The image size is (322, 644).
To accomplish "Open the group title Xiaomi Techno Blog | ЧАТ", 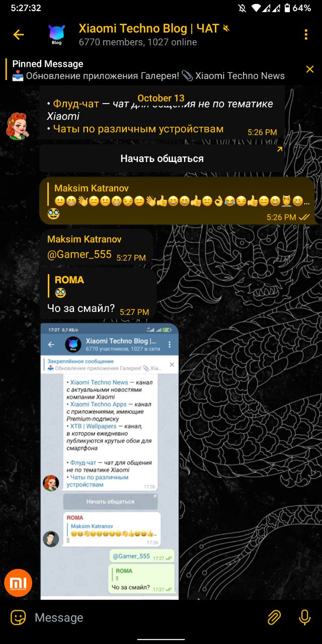I will 149,29.
